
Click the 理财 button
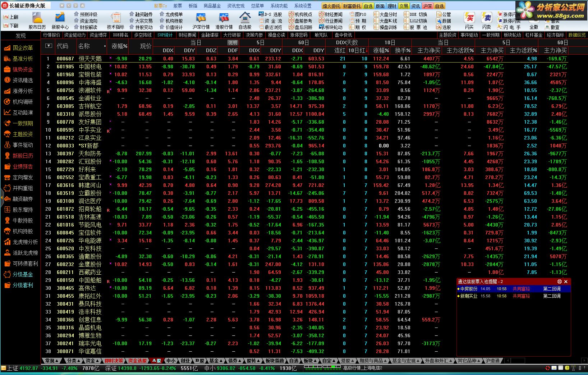point(392,6)
